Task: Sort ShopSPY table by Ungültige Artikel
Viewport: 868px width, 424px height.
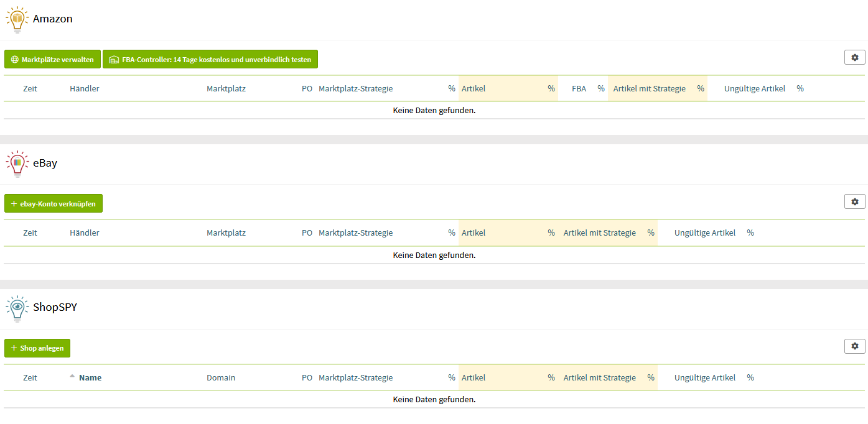Action: point(705,378)
